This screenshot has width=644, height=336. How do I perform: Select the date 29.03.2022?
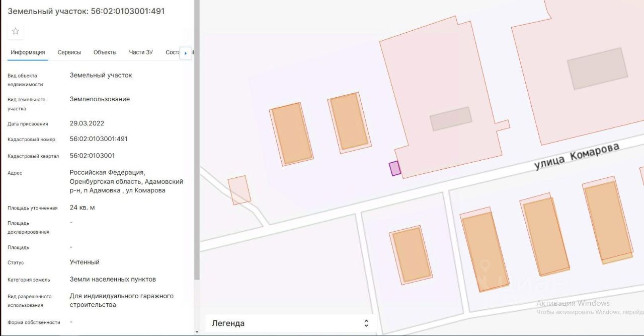tap(87, 123)
